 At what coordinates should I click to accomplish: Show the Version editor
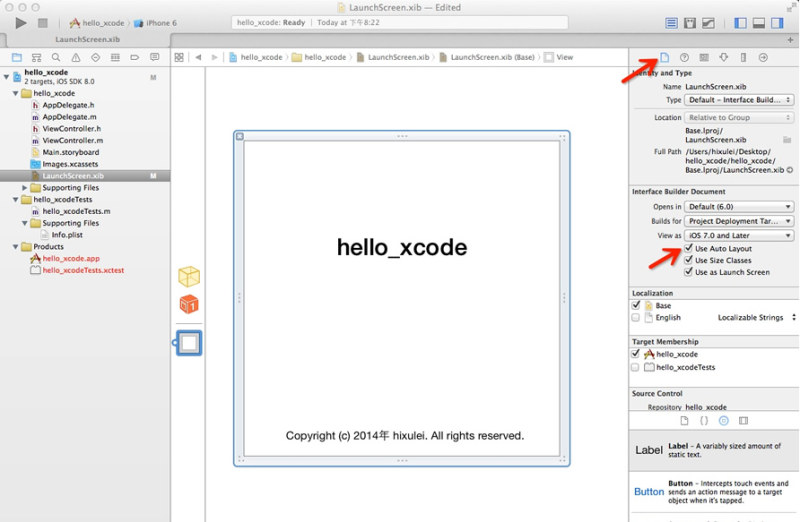(x=708, y=23)
